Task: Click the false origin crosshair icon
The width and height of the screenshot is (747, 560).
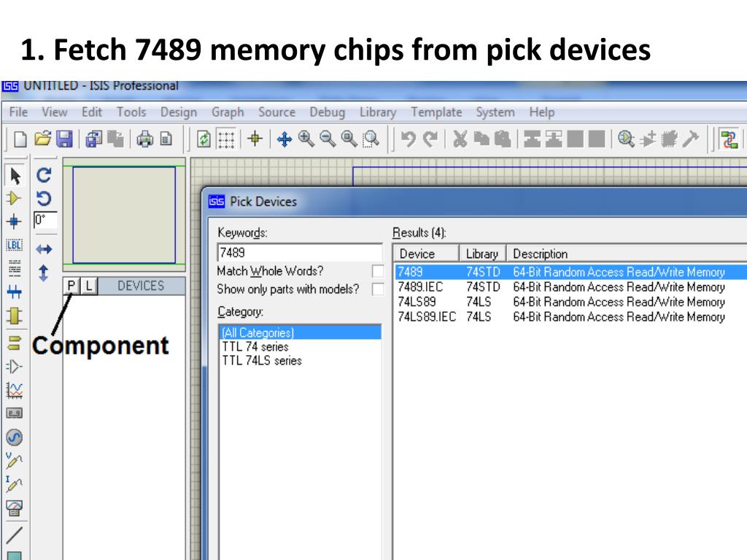Action: coord(255,139)
